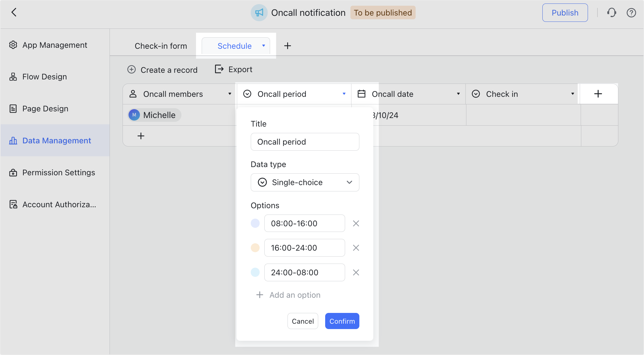Open App Management in sidebar
This screenshot has height=355, width=644.
tap(55, 45)
